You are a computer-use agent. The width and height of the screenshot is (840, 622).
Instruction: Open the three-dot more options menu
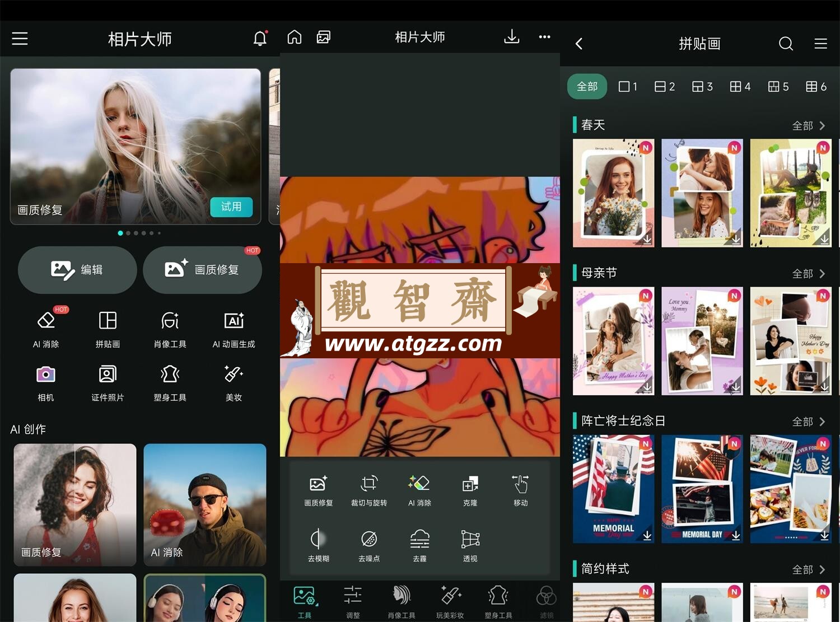(544, 37)
